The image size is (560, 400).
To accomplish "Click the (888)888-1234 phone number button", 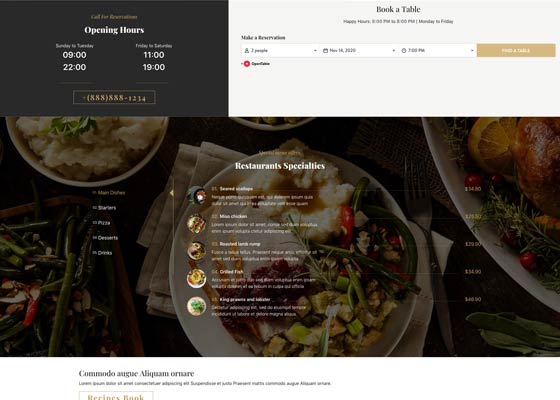I will (114, 97).
